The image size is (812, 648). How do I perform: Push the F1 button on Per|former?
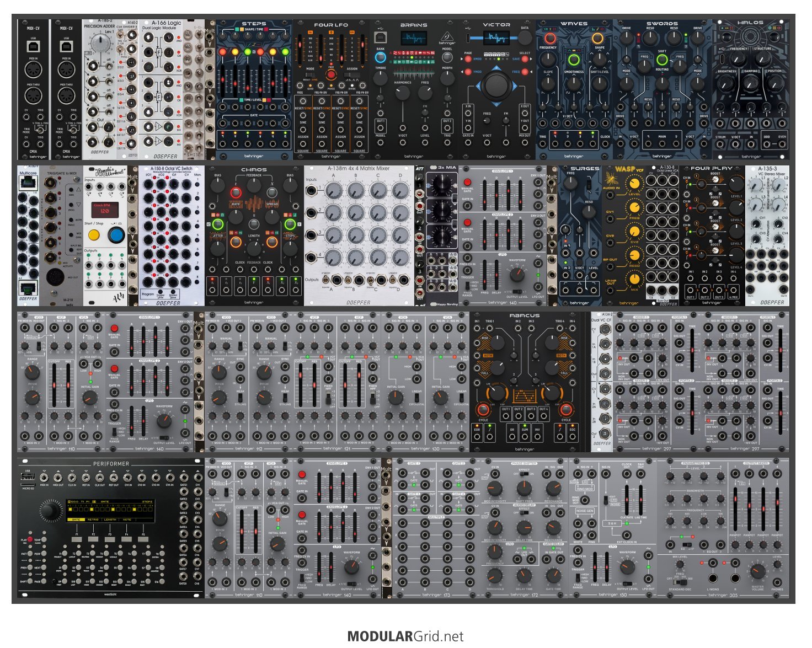pos(77,539)
